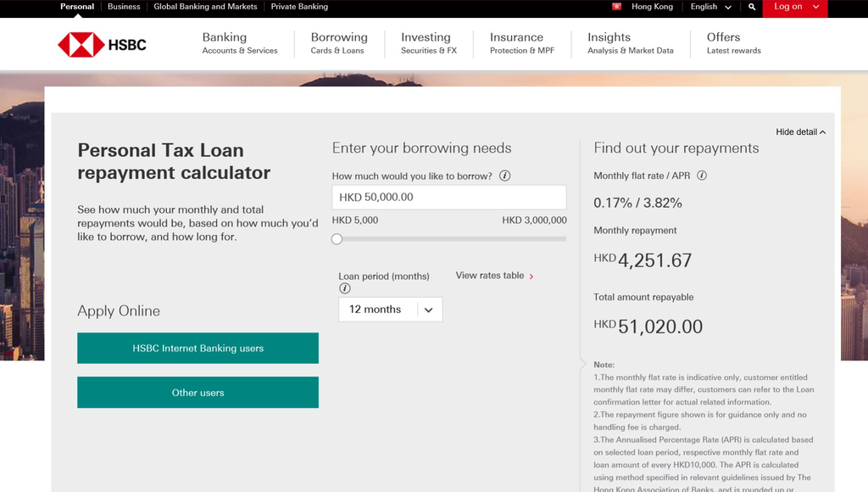Apply via HSBC Internet Banking users button
This screenshot has width=868, height=492.
point(198,348)
